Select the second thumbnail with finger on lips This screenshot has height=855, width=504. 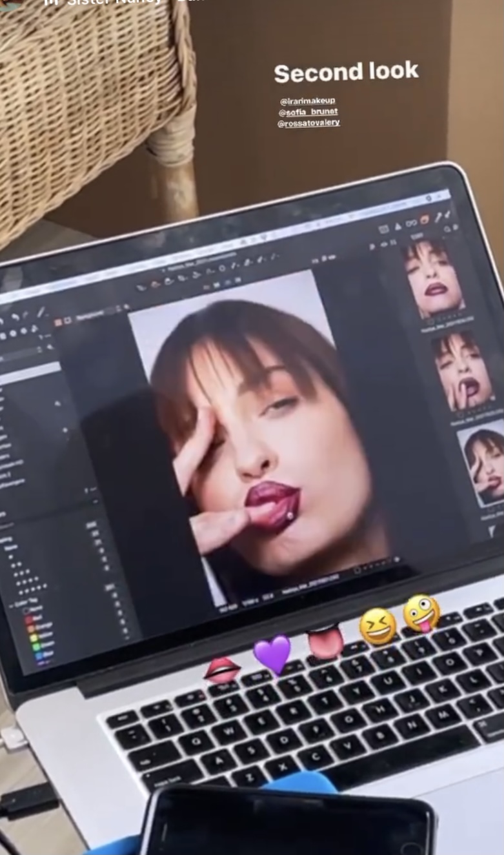[461, 372]
